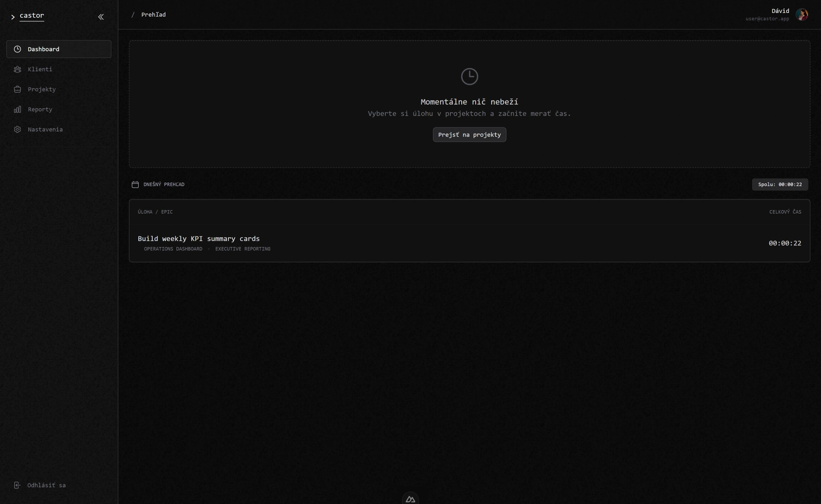Open the Build weekly KPI summary cards task

pos(199,239)
